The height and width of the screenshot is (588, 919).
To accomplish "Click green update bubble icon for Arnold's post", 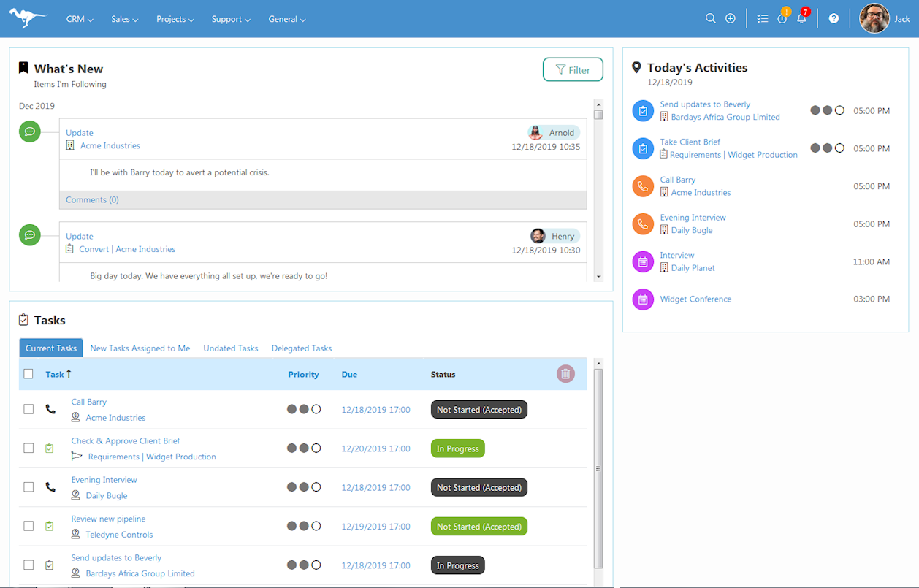I will tap(30, 131).
